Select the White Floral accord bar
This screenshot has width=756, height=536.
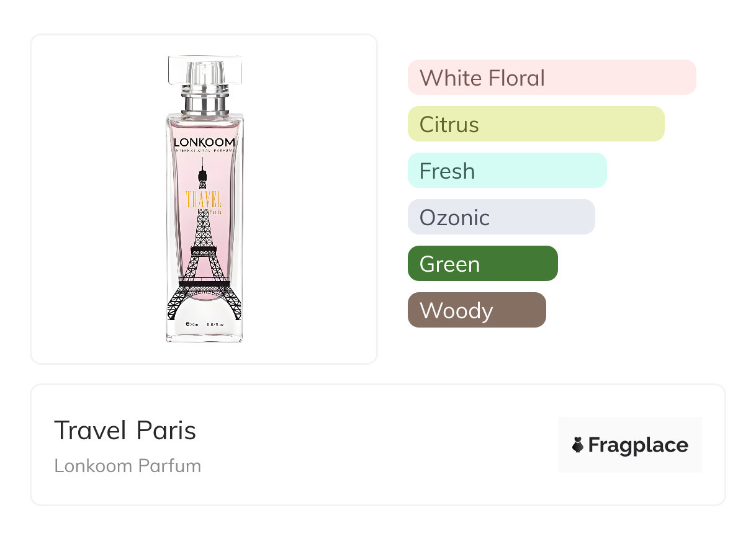551,78
